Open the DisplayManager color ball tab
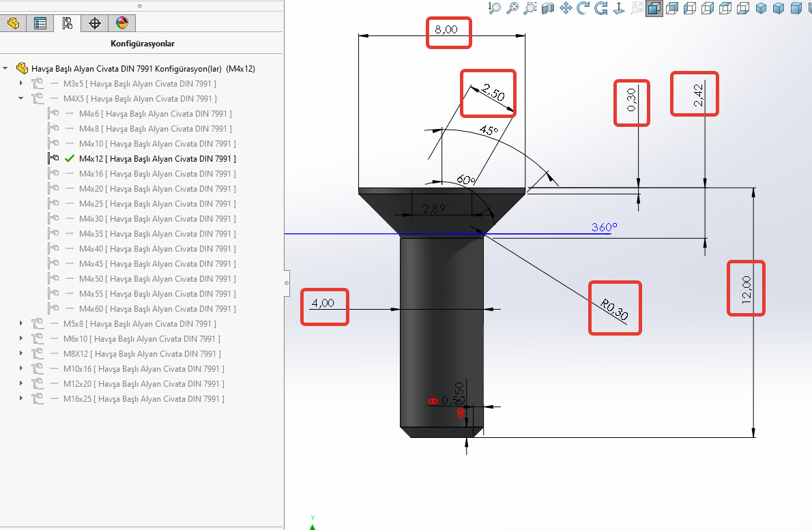 pyautogui.click(x=122, y=23)
